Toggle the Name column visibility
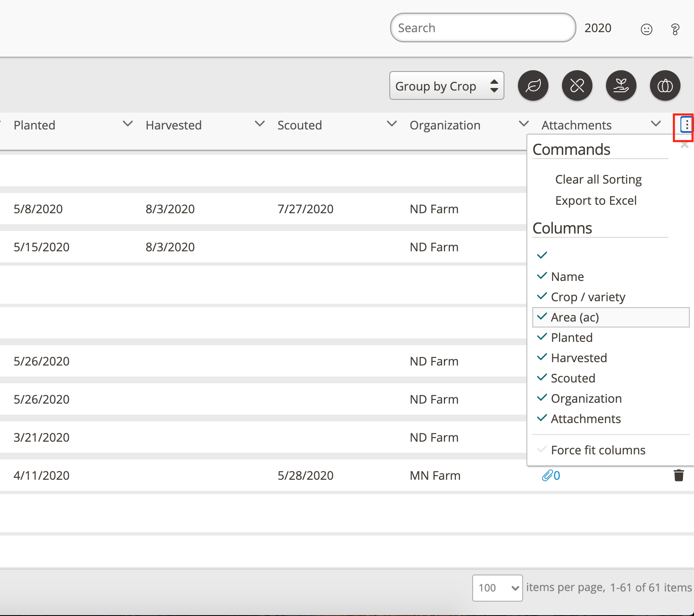 pos(611,276)
